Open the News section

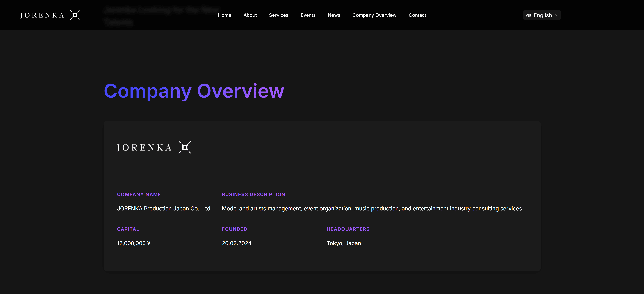pos(334,15)
